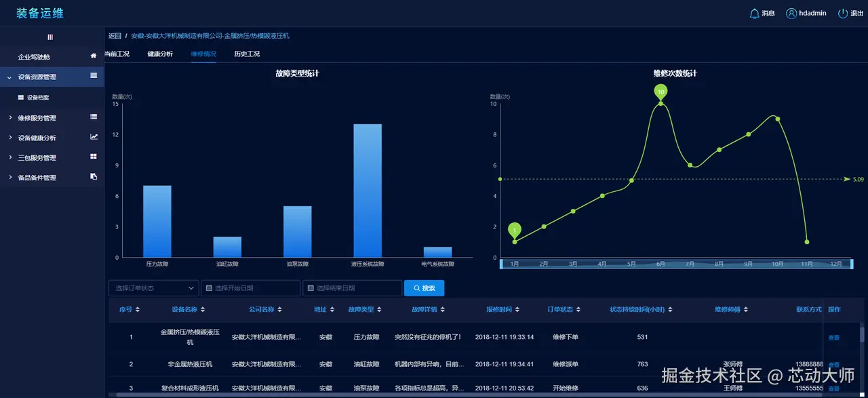
Task: Switch to the 当前工况 tab
Action: tap(116, 54)
